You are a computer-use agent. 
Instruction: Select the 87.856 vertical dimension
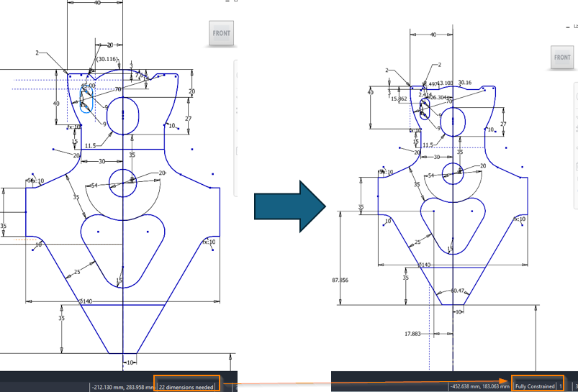pos(340,280)
